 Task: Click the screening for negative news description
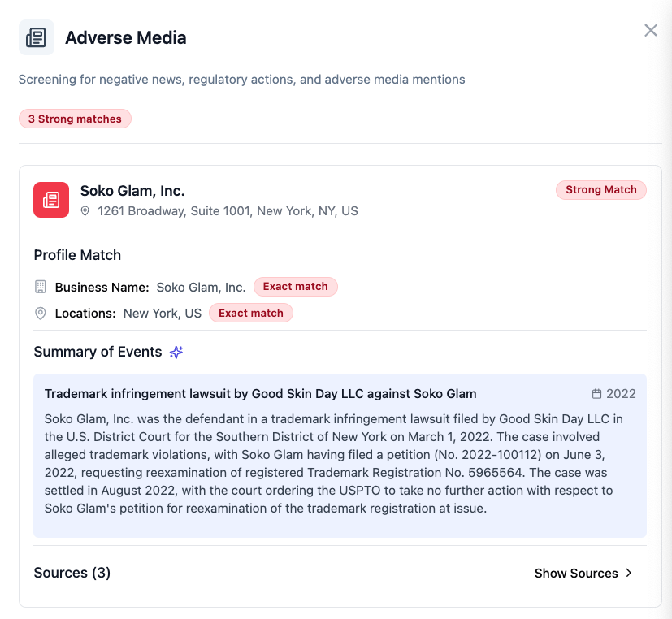point(241,80)
